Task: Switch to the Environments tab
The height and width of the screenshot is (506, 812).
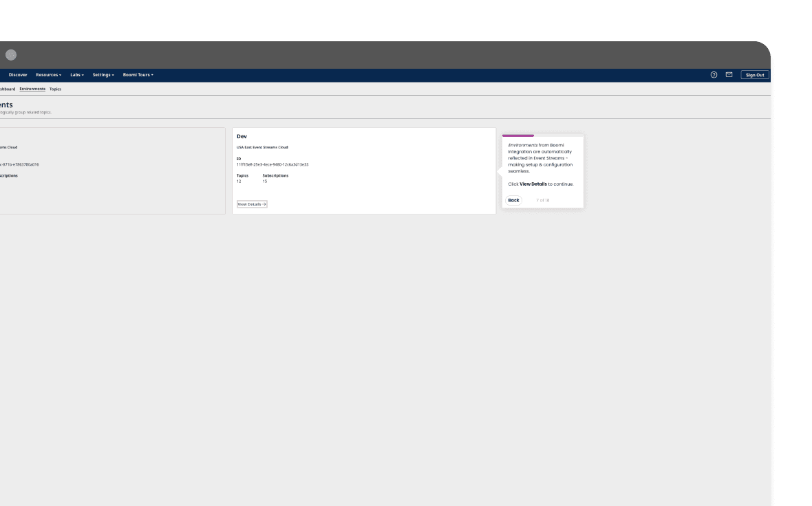Action: pyautogui.click(x=32, y=89)
